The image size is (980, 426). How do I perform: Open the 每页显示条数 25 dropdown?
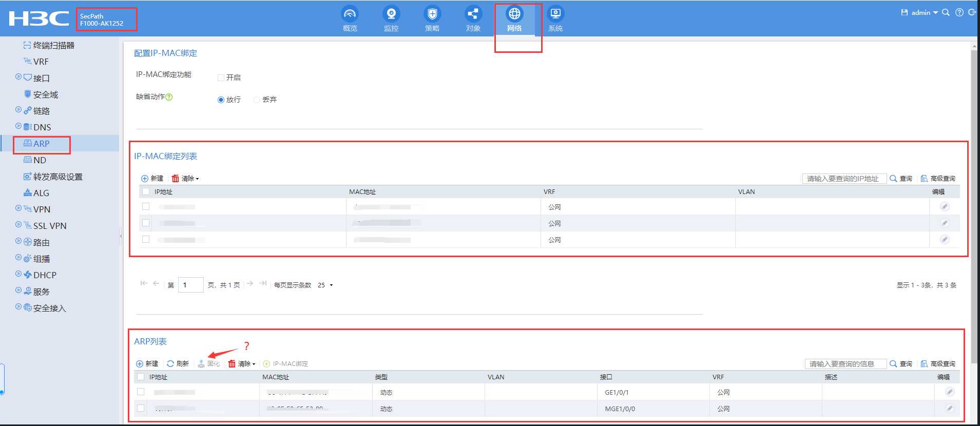(325, 285)
